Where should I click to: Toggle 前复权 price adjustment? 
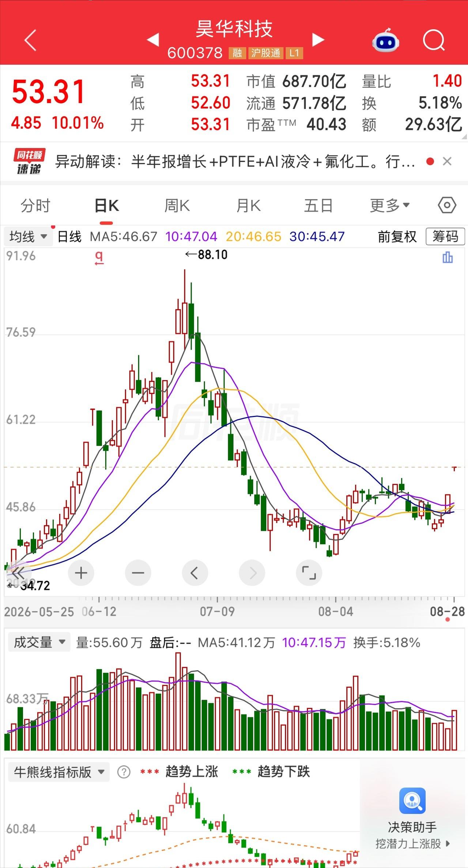coord(397,236)
